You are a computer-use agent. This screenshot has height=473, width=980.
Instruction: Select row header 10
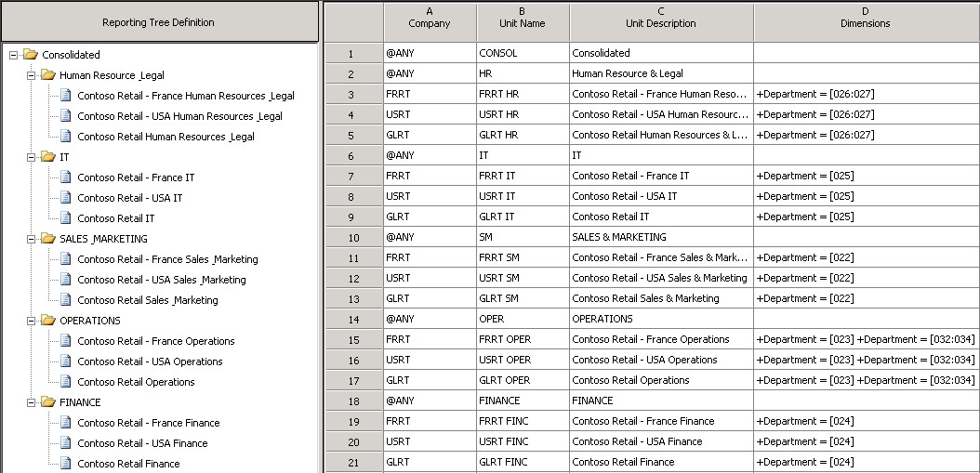point(353,238)
